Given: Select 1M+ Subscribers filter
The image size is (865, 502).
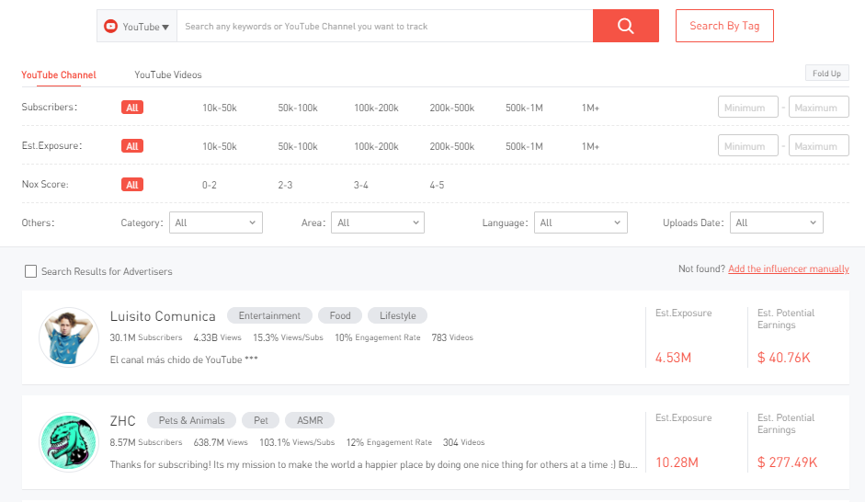Looking at the screenshot, I should click(x=590, y=108).
